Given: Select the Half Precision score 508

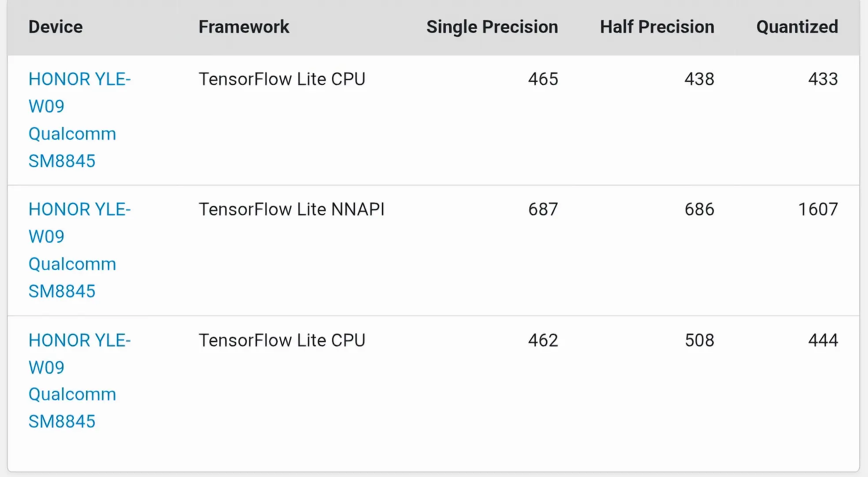Looking at the screenshot, I should (x=699, y=340).
